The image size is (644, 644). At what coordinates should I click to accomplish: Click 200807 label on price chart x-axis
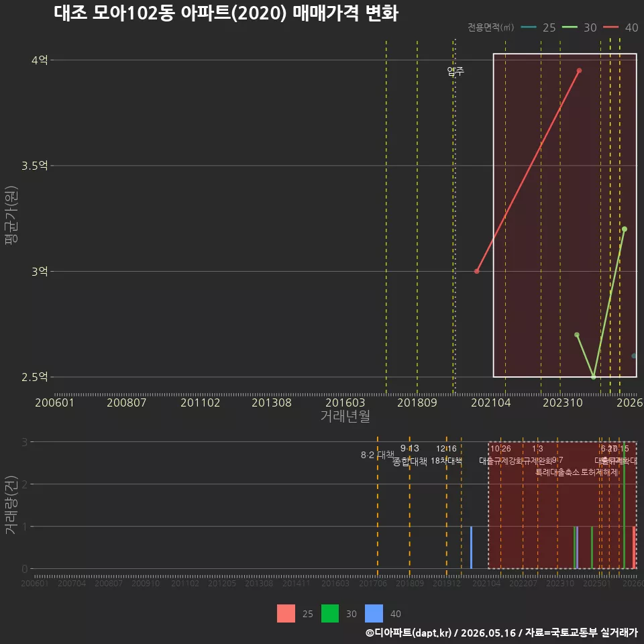coord(127,402)
